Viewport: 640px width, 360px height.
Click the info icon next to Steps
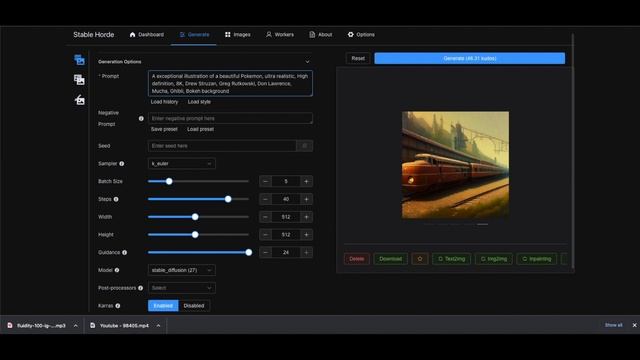(x=116, y=199)
